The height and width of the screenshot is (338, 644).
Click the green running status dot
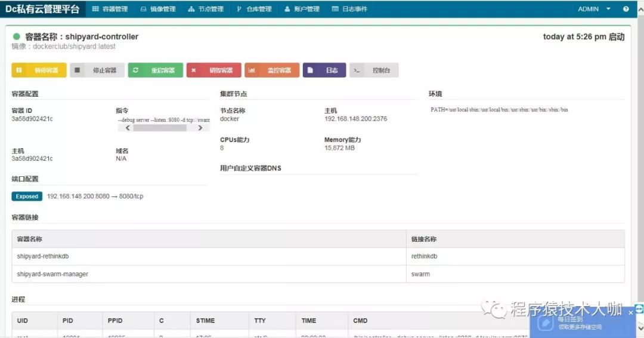pos(17,36)
